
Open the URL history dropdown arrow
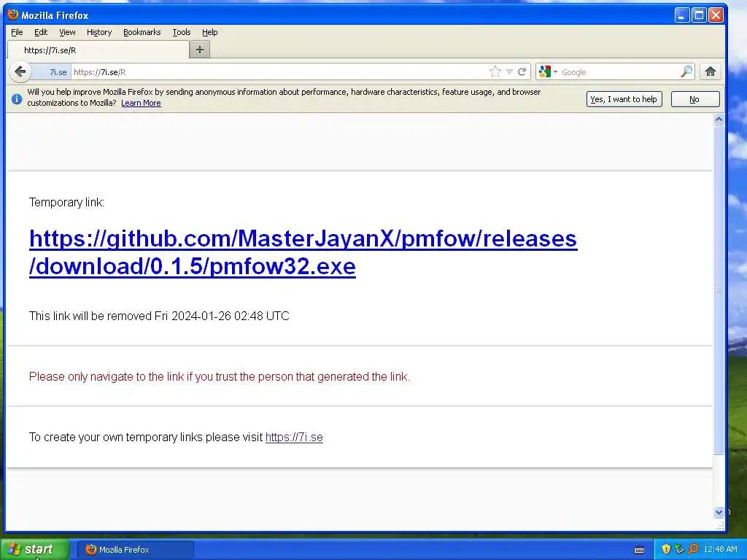point(509,72)
